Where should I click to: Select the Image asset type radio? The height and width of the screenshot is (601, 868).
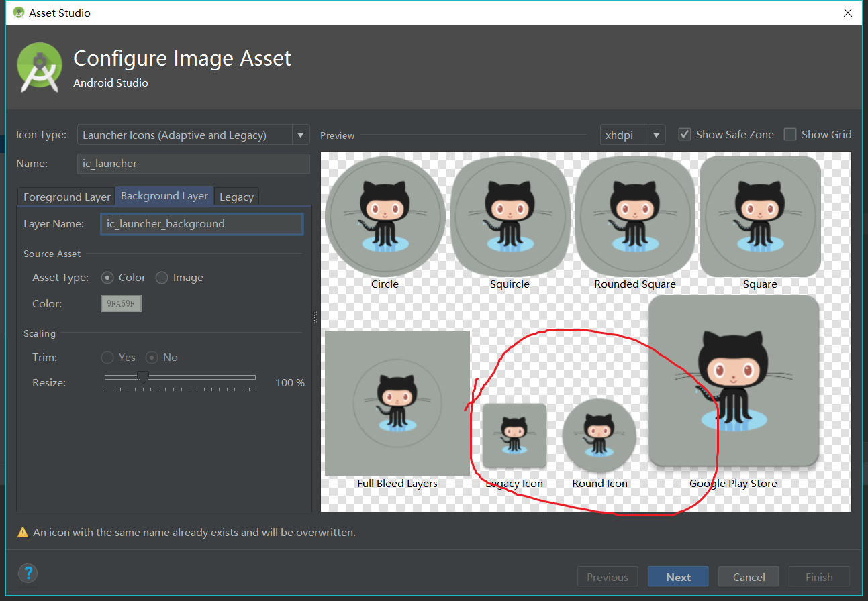tap(162, 278)
